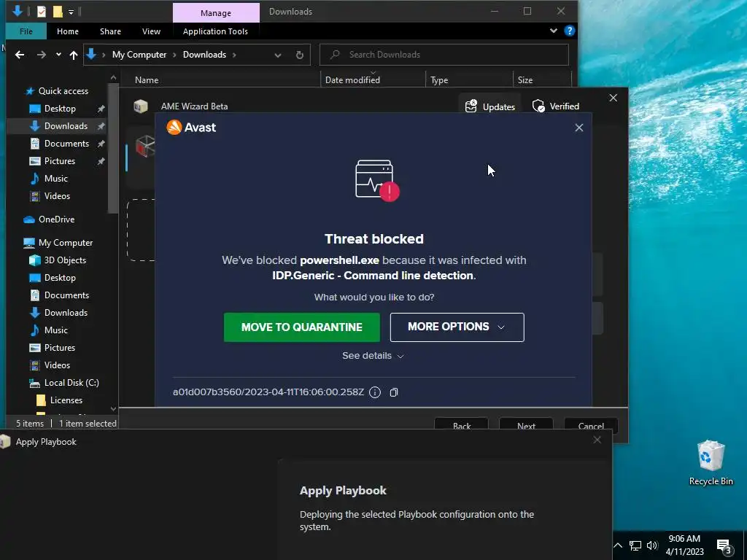Switch to the Share ribbon tab
This screenshot has height=560, width=747.
111,31
